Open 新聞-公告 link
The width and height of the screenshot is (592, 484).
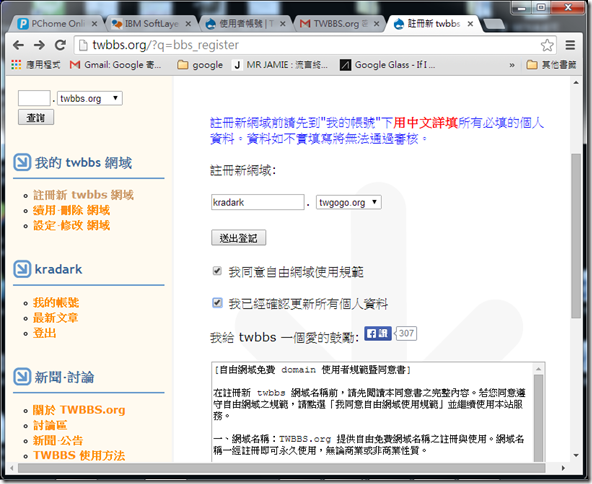click(x=58, y=441)
